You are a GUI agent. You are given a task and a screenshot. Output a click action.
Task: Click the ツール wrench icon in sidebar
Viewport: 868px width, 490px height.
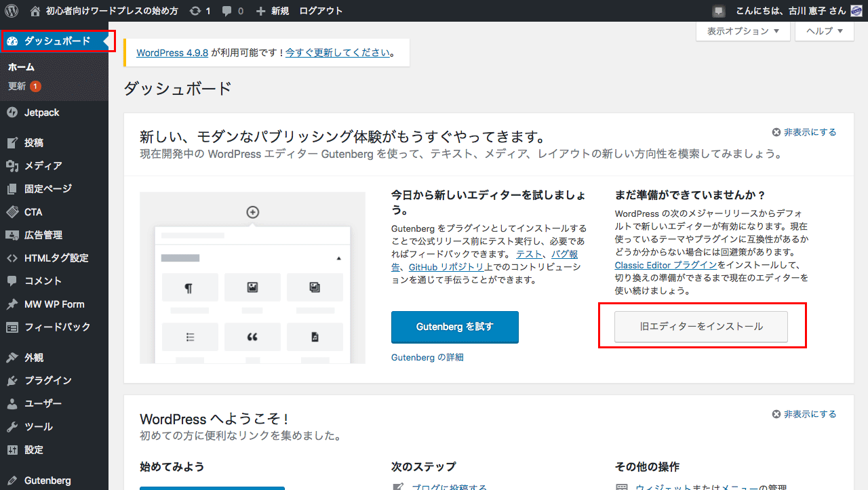(12, 426)
